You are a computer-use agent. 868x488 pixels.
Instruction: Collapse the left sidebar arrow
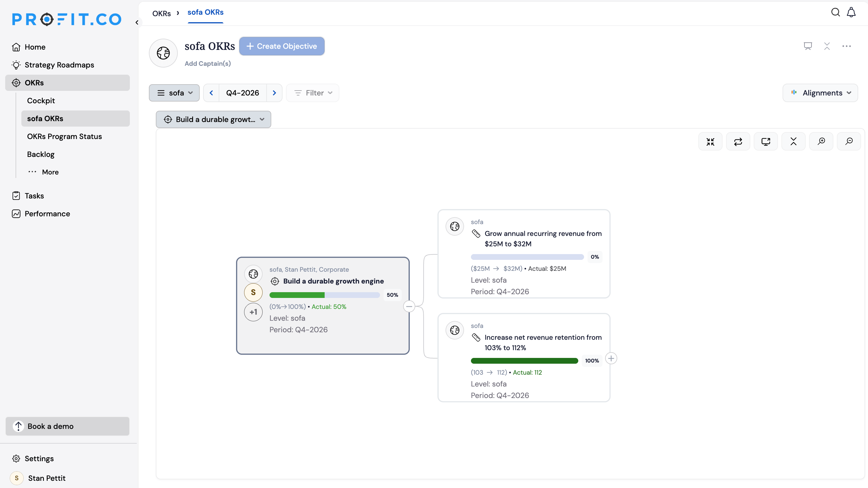137,22
